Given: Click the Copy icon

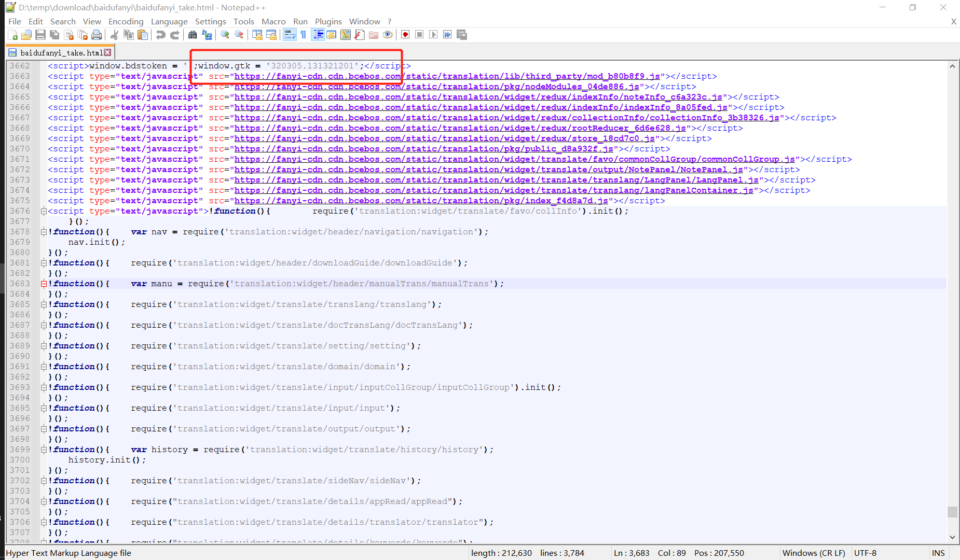Looking at the screenshot, I should (x=129, y=35).
